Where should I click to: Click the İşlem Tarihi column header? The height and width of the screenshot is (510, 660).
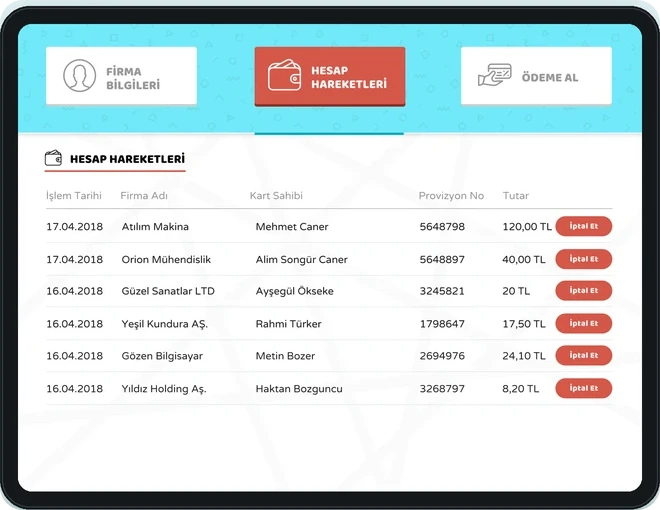point(74,196)
